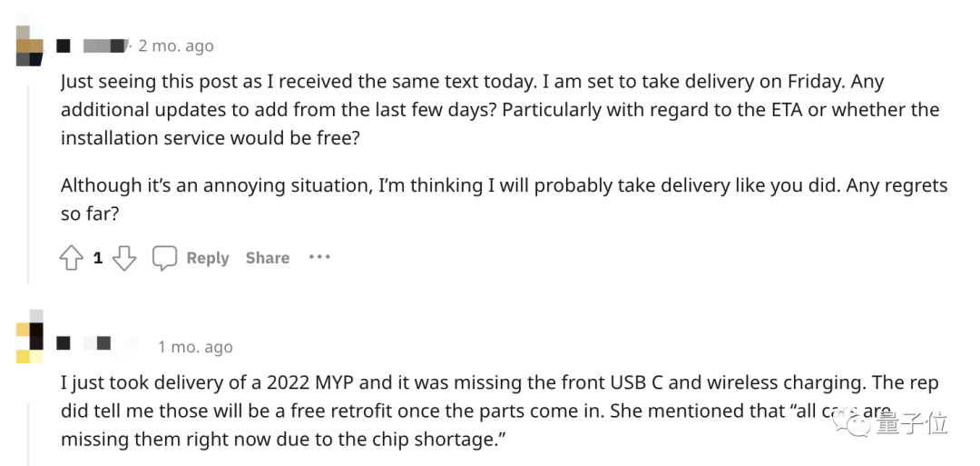Collapse the first comment via thread line
Viewport: 980px width, 466px height.
click(28, 182)
